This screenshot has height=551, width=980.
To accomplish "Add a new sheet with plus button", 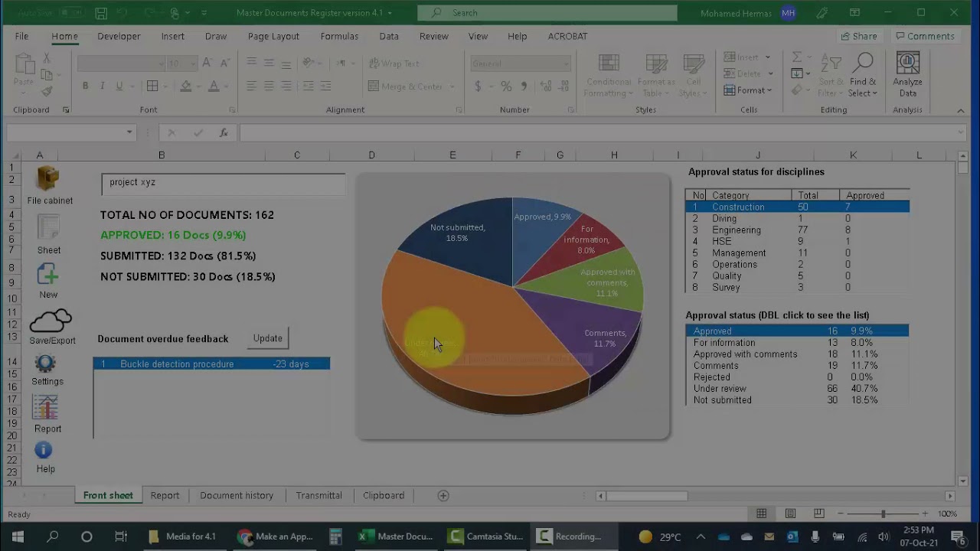I will (x=443, y=496).
